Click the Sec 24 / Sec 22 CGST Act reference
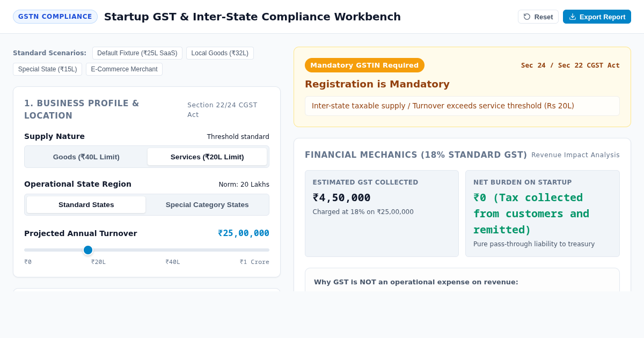Viewport: 644px width, 338px height. [570, 65]
